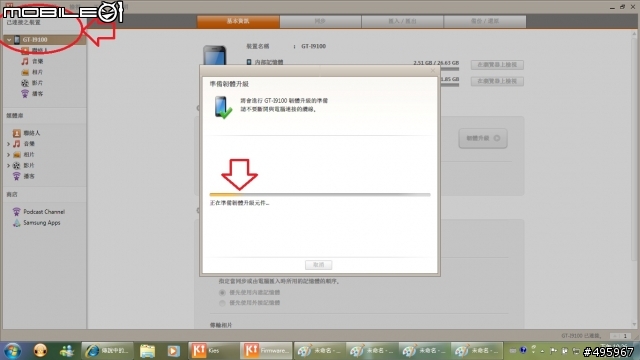The width and height of the screenshot is (640, 360).
Task: Open device 影片 videos under GT-I9100
Action: (32, 83)
